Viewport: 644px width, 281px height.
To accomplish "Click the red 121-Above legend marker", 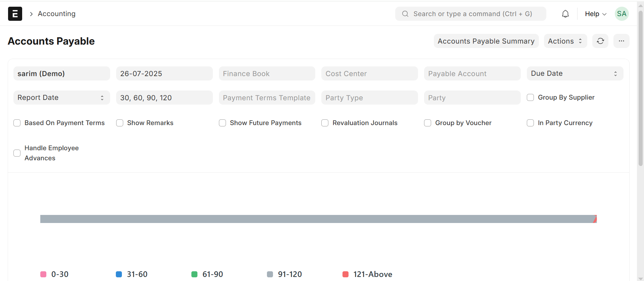I will point(346,274).
